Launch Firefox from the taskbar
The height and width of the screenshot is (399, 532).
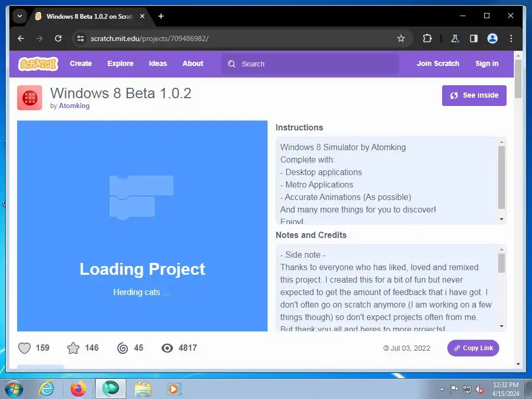[x=78, y=389]
